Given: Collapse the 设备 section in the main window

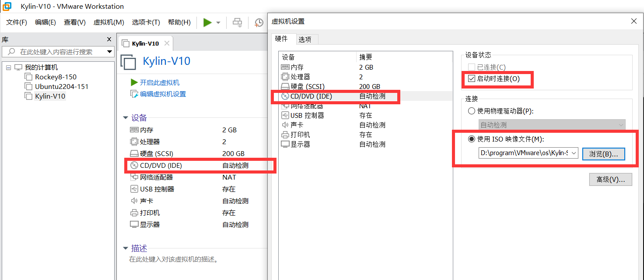Looking at the screenshot, I should [x=126, y=118].
